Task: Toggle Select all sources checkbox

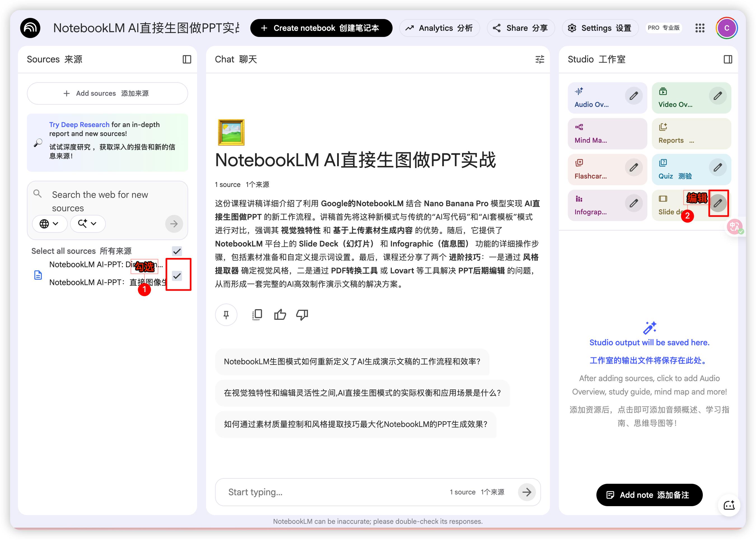Action: tap(177, 251)
